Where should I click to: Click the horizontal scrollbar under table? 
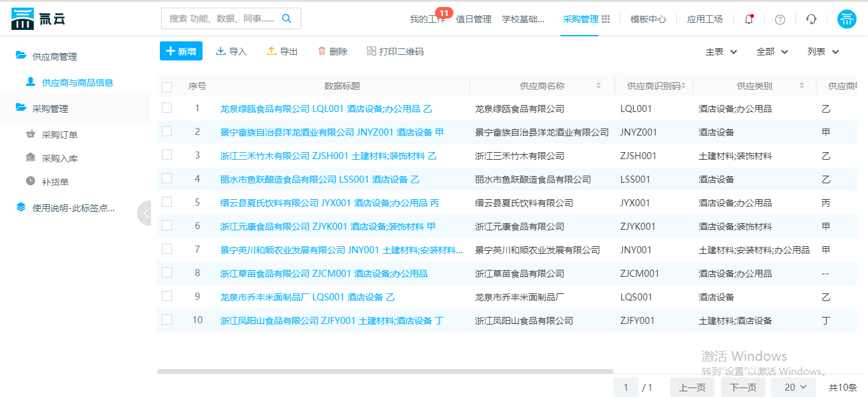385,371
